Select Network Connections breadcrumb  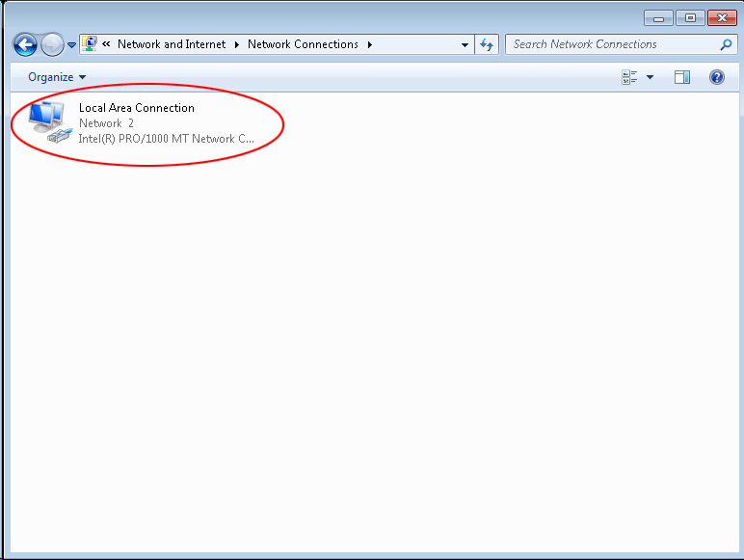[303, 44]
